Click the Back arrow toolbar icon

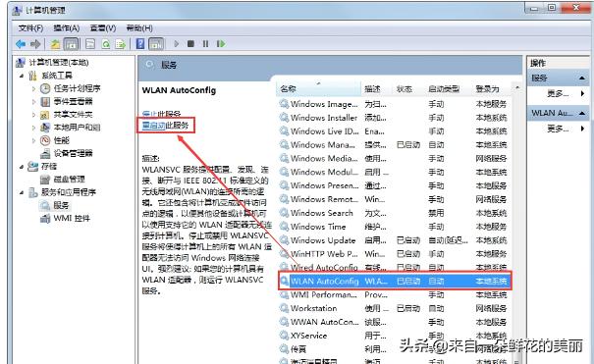pos(21,44)
